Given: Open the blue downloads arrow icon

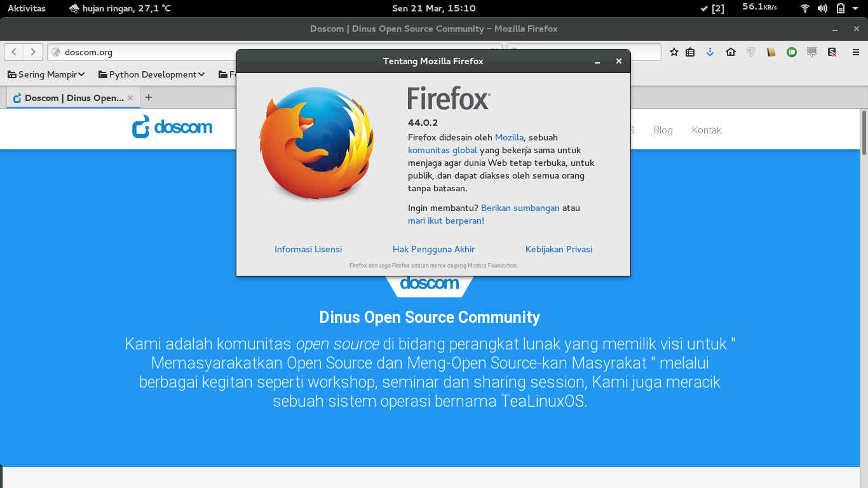Looking at the screenshot, I should (x=710, y=52).
